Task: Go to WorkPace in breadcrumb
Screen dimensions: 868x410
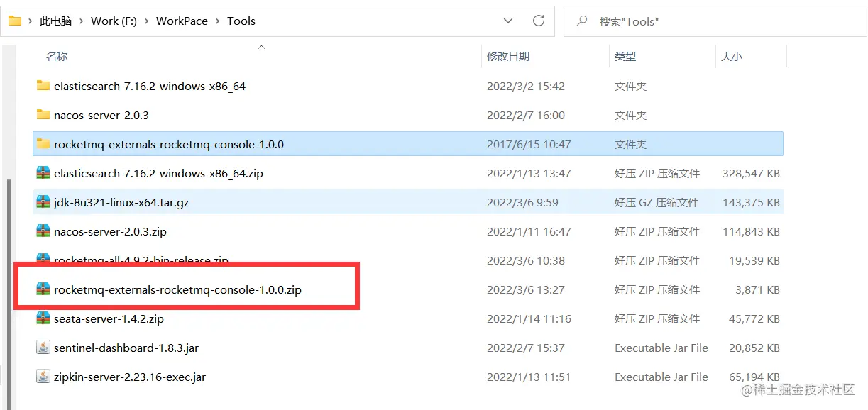Action: pos(182,21)
